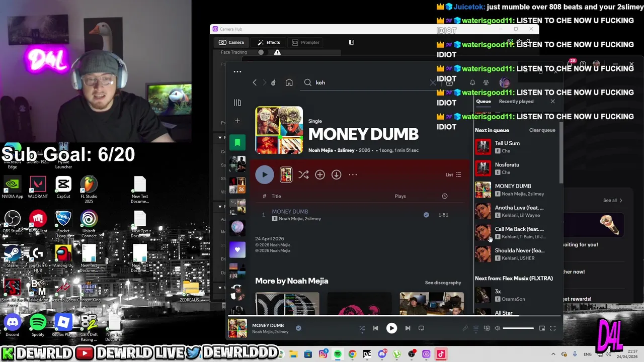Open now playing album art thumbnail

(x=237, y=328)
